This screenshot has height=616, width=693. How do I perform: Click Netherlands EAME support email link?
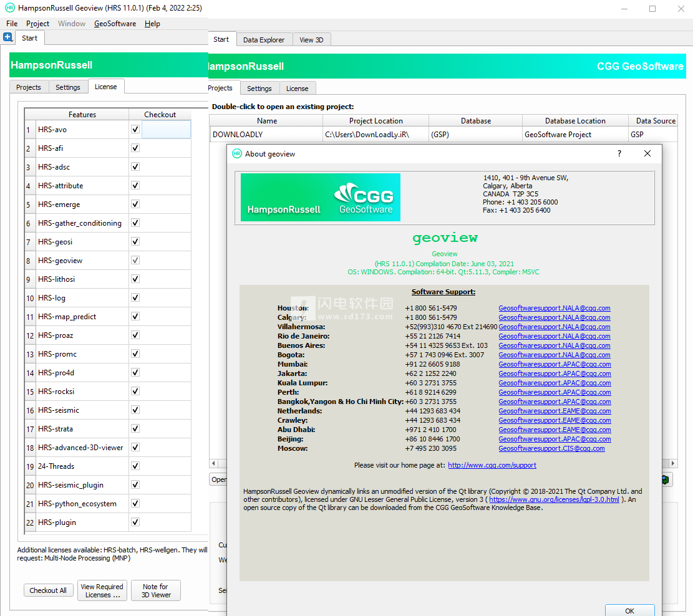pyautogui.click(x=555, y=411)
